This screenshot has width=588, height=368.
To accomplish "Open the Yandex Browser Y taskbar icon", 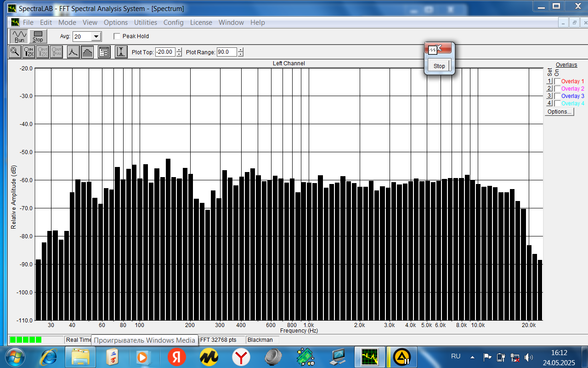I will (x=241, y=356).
